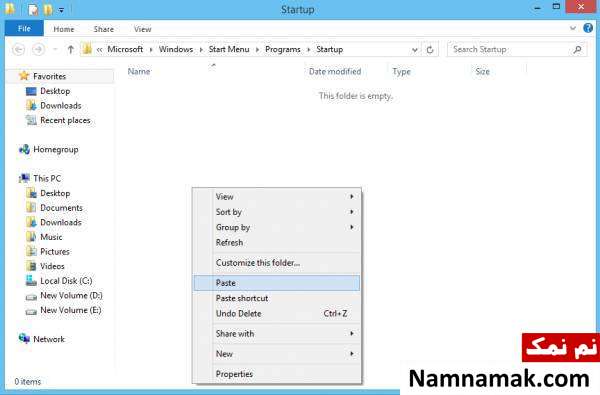
Task: Choose Paste shortcut from context menu
Action: [277, 298]
